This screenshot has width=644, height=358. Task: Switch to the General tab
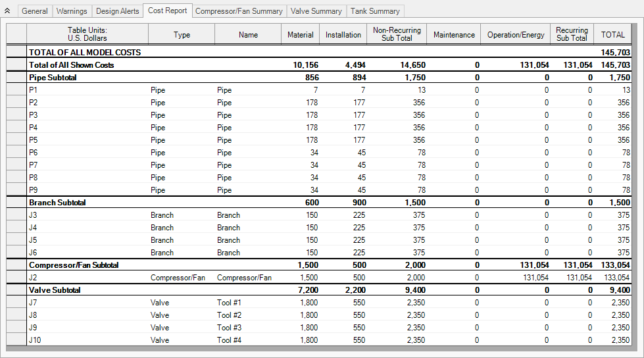[34, 11]
